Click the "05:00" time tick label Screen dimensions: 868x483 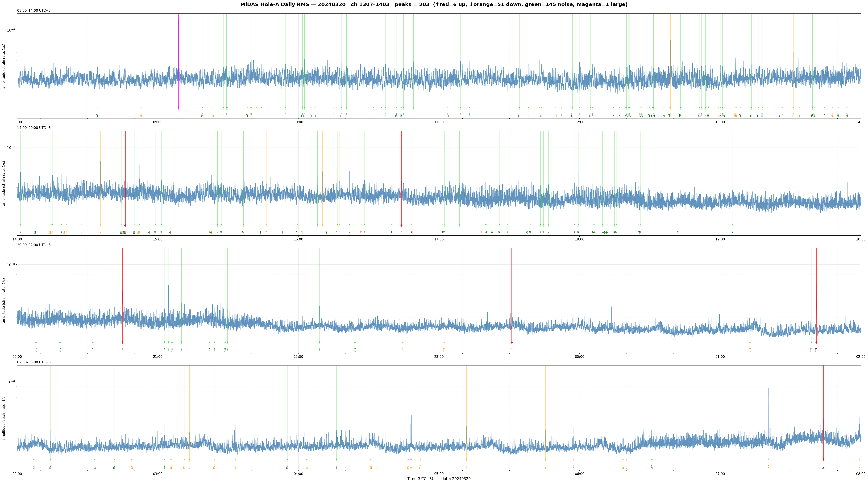[x=439, y=474]
